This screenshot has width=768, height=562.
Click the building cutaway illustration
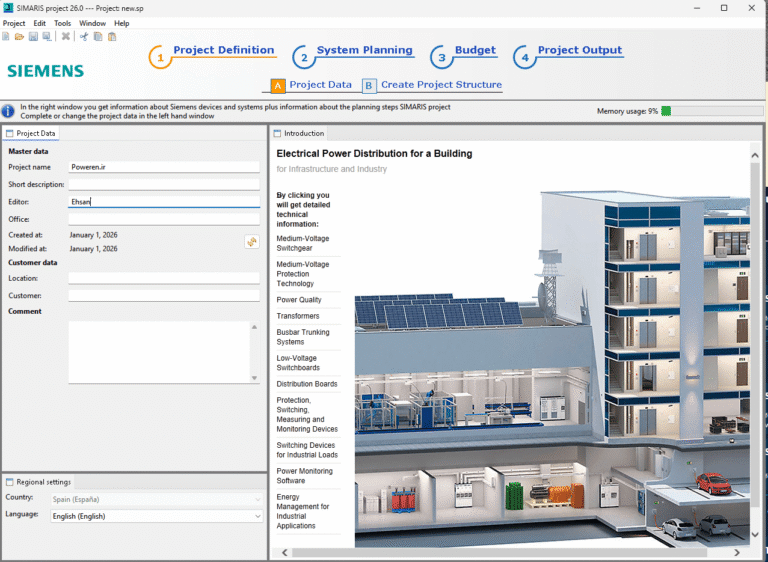pos(552,368)
